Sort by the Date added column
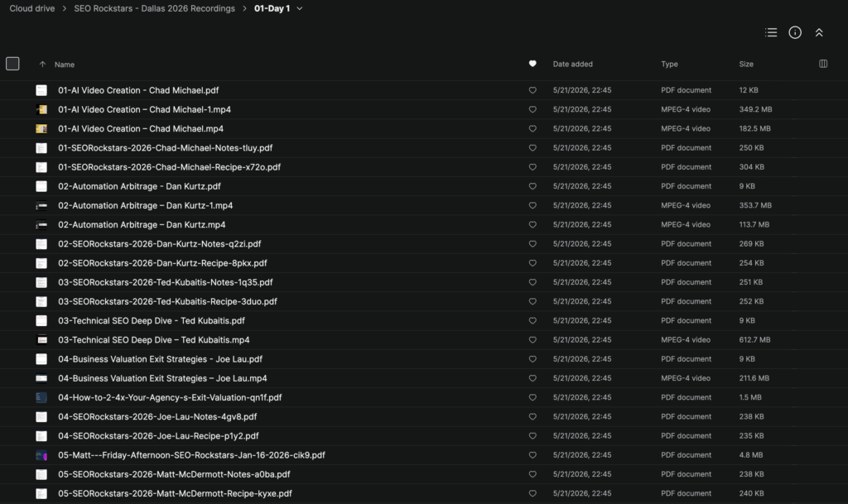 point(572,64)
